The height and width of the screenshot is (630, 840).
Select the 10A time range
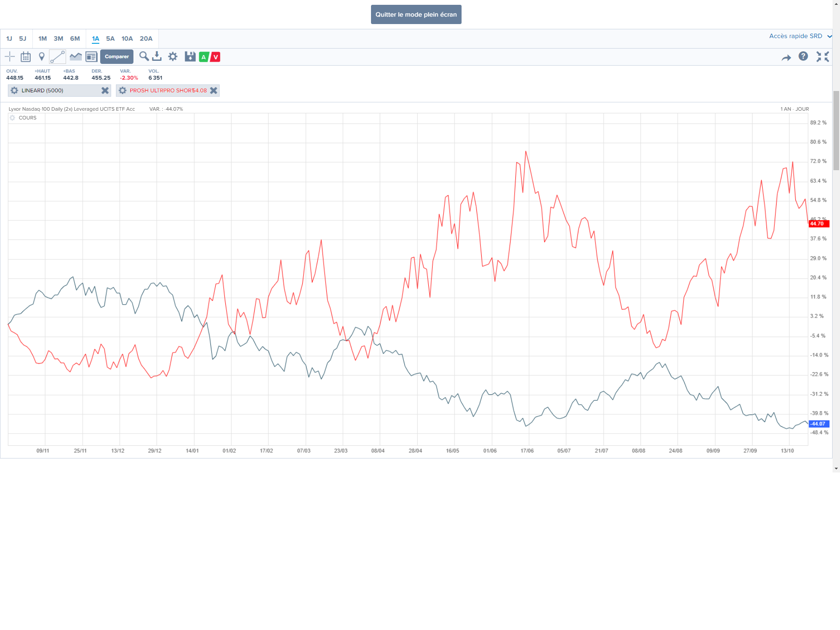[x=127, y=38]
